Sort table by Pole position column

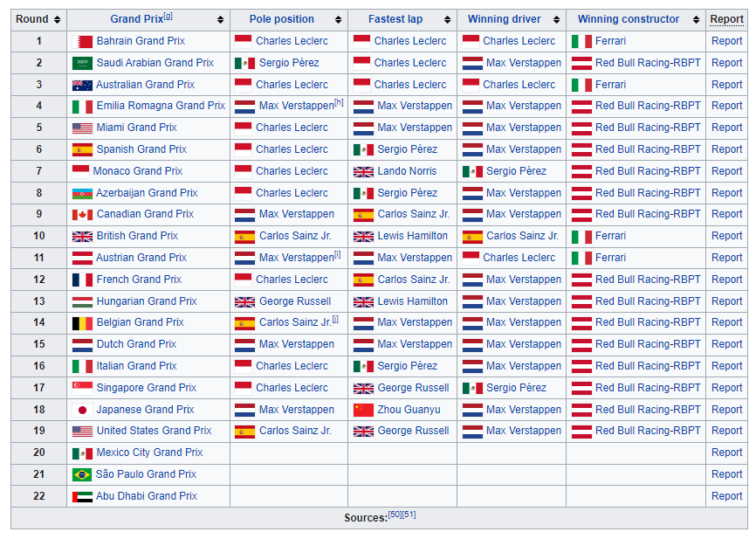[338, 20]
